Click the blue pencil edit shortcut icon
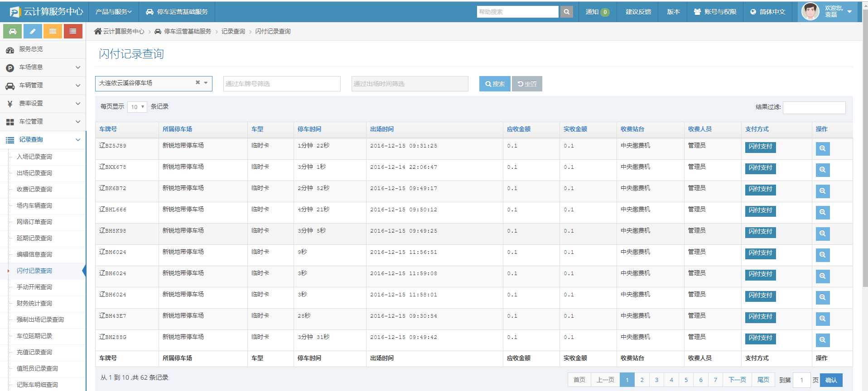The height and width of the screenshot is (391, 868). (x=33, y=31)
